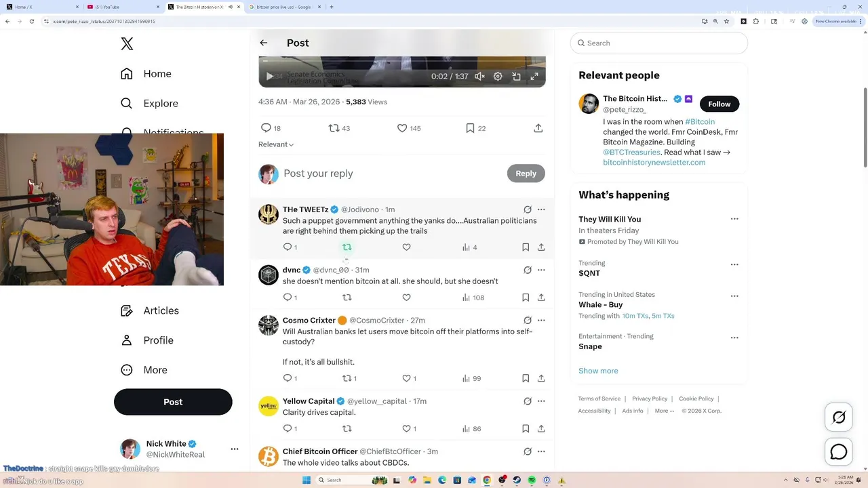Open new browser tab
The width and height of the screenshot is (868, 488).
(331, 7)
